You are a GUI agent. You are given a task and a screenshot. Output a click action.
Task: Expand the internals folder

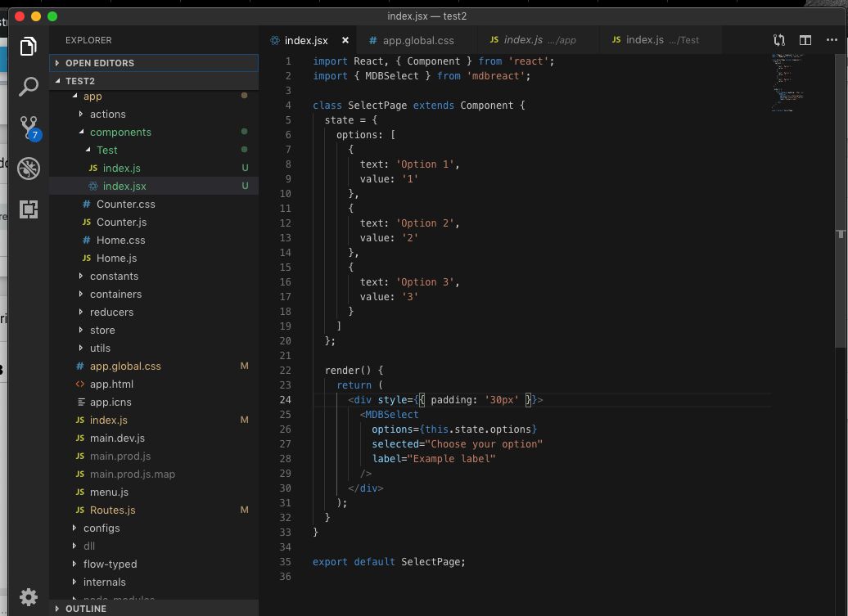click(x=154, y=582)
